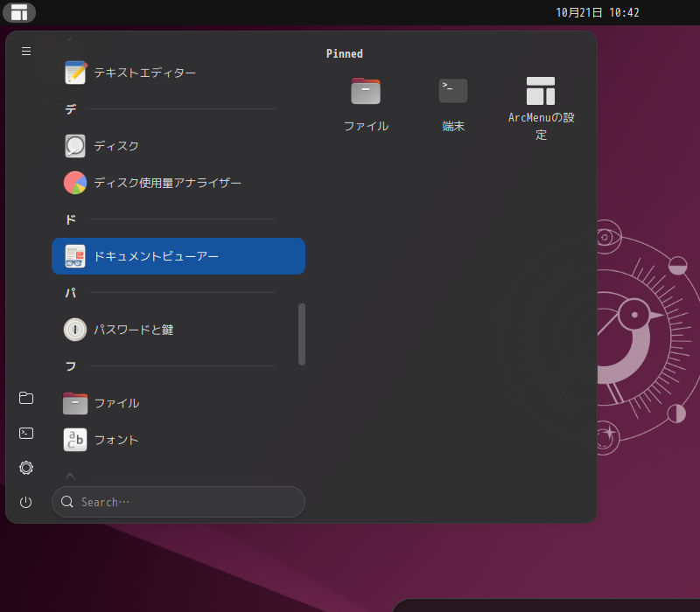
Task: Open the hamburger menu at the top left
Action: [25, 51]
